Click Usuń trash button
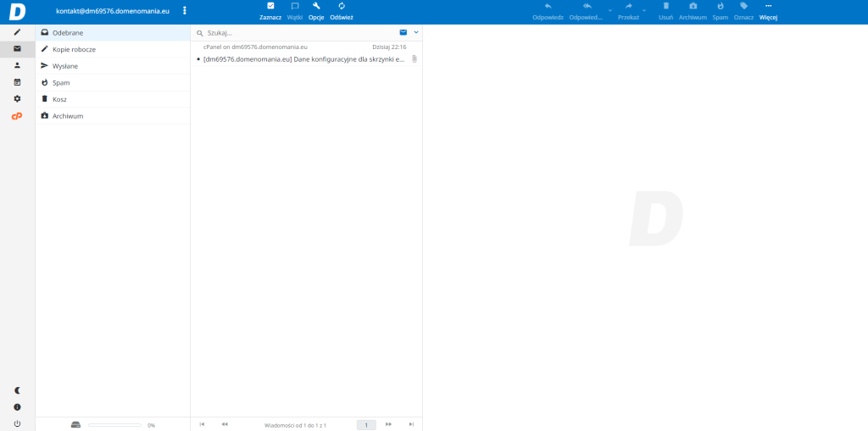This screenshot has height=431, width=868. click(x=666, y=12)
